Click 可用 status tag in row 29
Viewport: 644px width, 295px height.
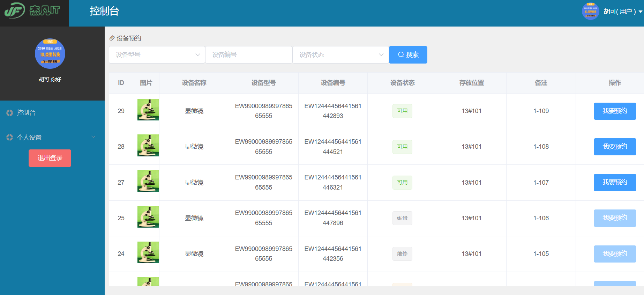pyautogui.click(x=402, y=111)
